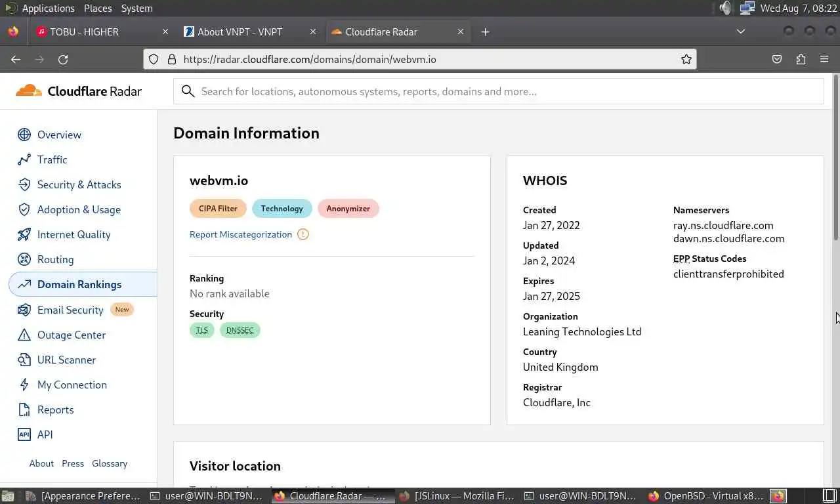Click the Technology category tag
This screenshot has height=504, width=840.
[x=282, y=209]
